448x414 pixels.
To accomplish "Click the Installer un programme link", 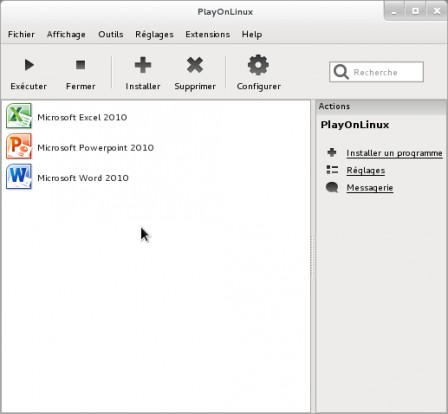I will click(394, 153).
